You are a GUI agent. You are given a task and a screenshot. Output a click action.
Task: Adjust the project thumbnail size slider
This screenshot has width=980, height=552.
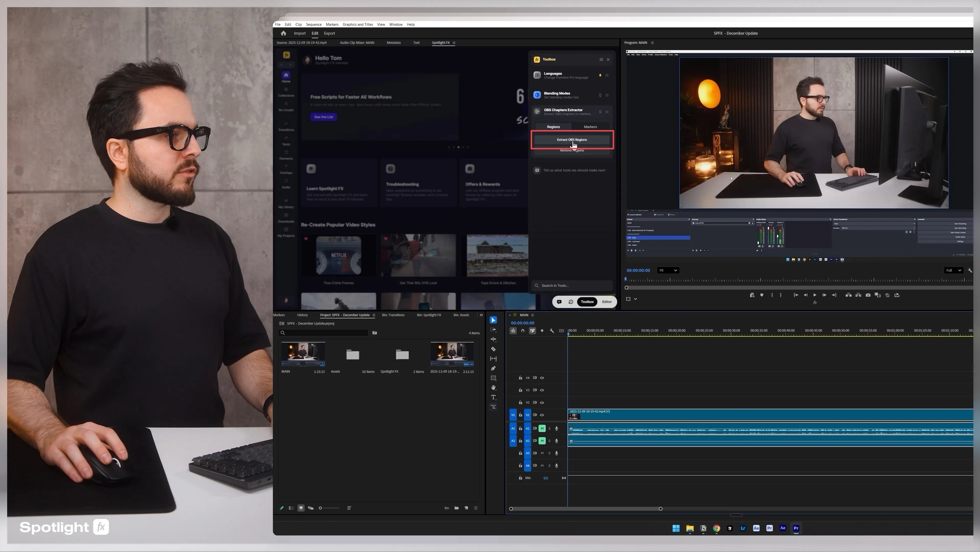coord(321,508)
